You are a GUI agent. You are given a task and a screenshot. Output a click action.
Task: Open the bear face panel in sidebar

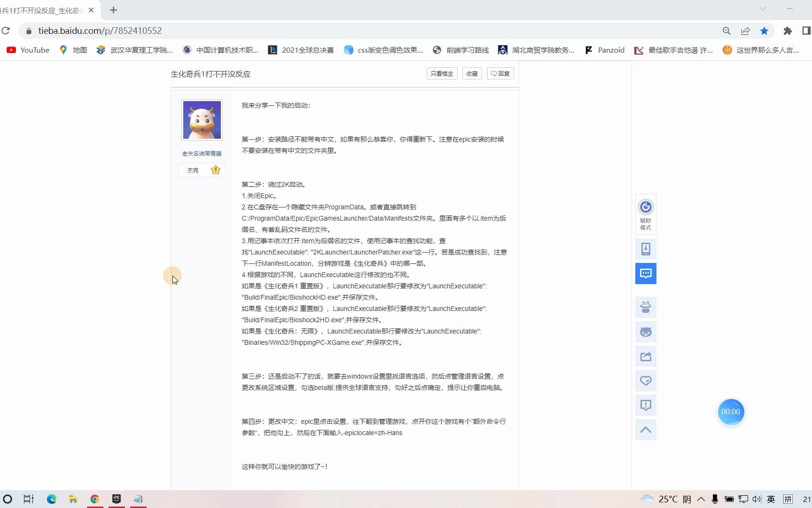pos(646,332)
